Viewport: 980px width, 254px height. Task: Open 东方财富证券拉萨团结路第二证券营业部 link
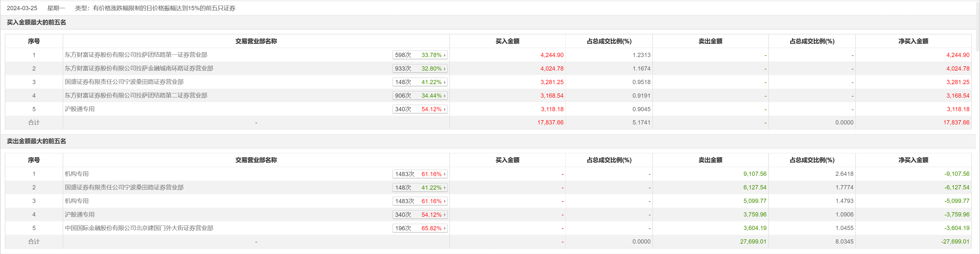136,95
